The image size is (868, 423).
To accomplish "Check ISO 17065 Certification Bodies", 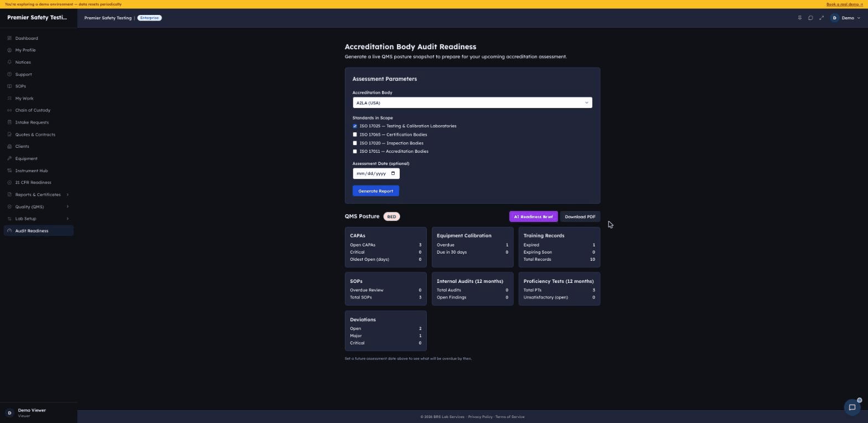I will coord(355,135).
